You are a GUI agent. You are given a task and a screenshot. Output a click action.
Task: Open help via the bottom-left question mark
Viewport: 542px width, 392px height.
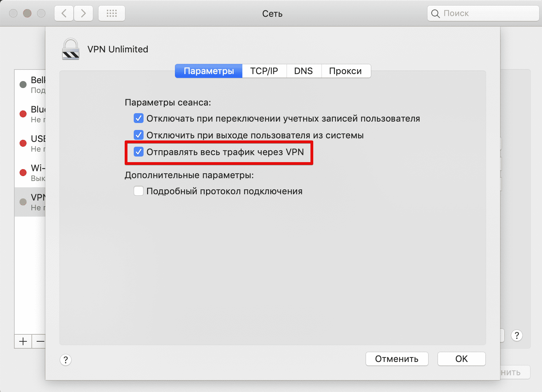(66, 360)
